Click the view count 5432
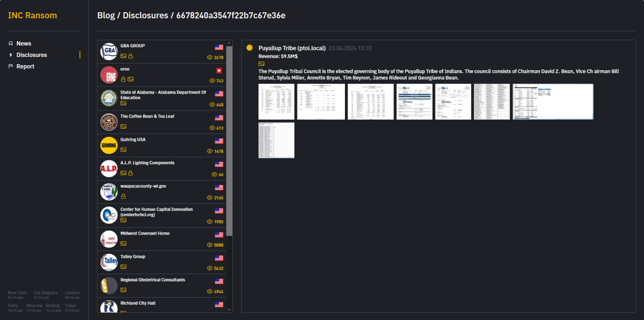644x320 pixels. [219, 269]
